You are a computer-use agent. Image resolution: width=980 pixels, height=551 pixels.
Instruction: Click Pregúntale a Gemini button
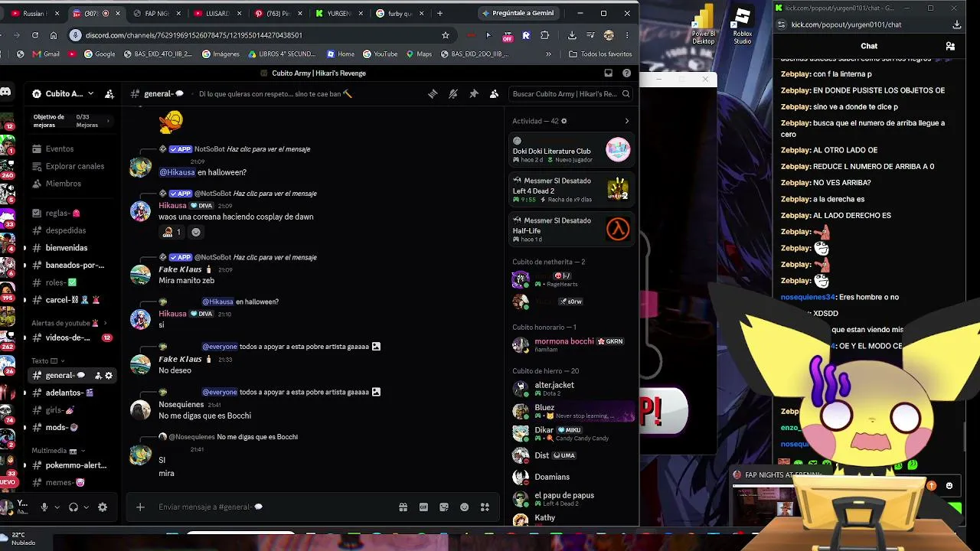[518, 13]
